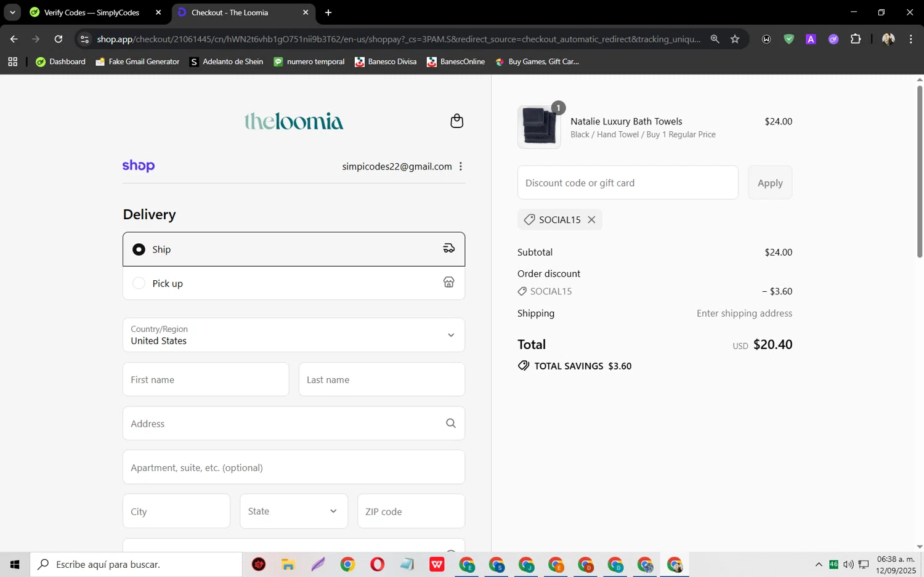Click the zoom magnifier in address bar

click(715, 39)
